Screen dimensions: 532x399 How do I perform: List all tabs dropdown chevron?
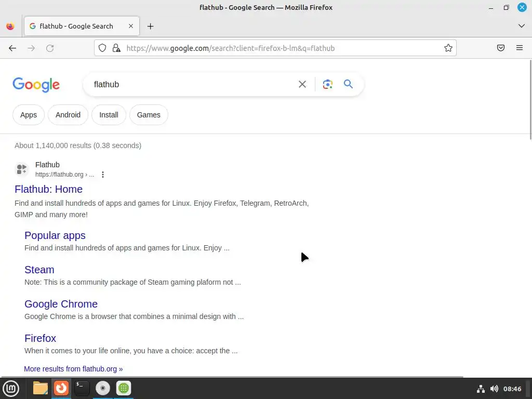point(522,26)
